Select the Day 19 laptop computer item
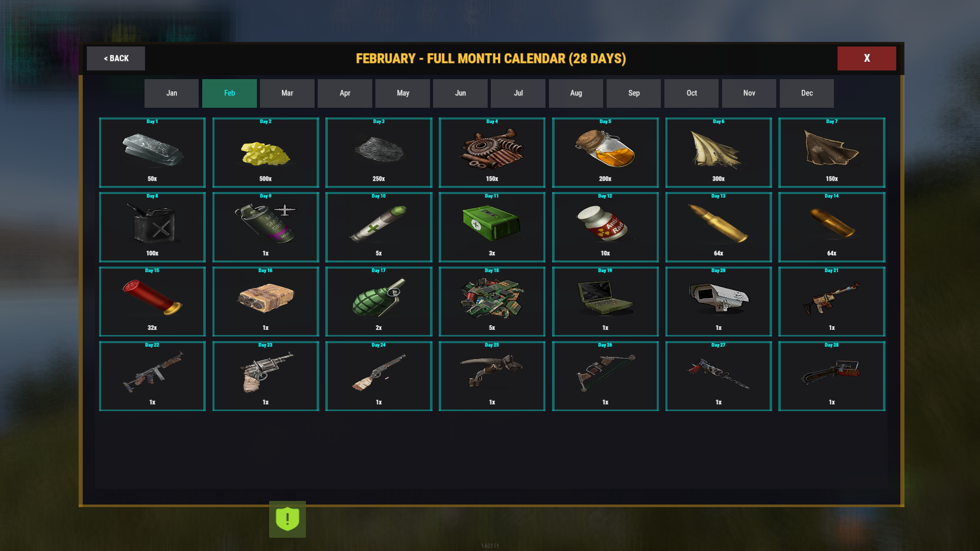The height and width of the screenshot is (551, 980). pos(605,302)
